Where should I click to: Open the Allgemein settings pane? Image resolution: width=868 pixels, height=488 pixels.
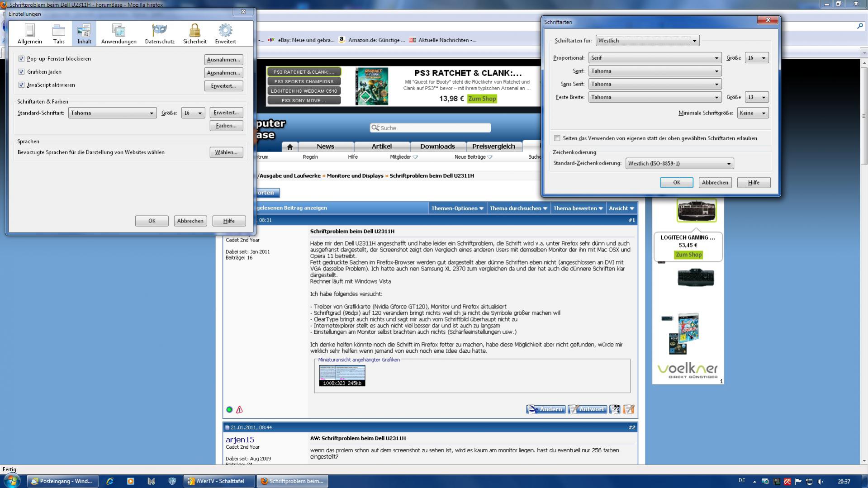30,34
